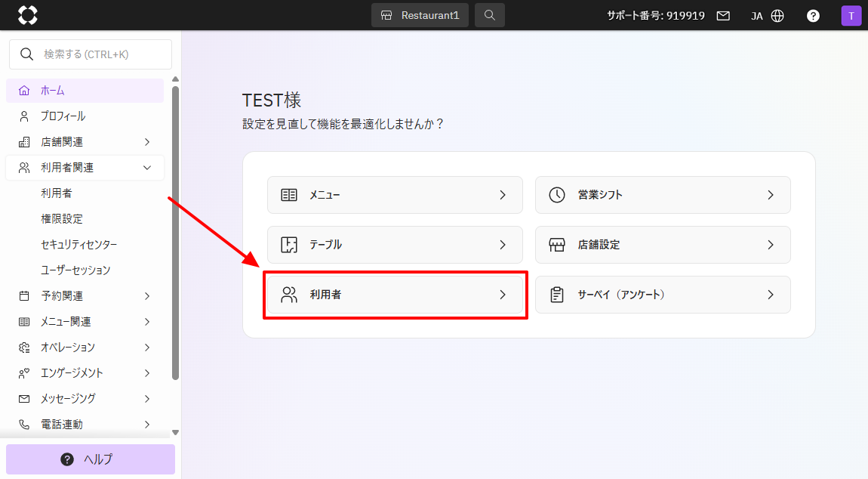This screenshot has width=868, height=479.
Task: Open the Restaurant1 store selector
Action: 420,15
